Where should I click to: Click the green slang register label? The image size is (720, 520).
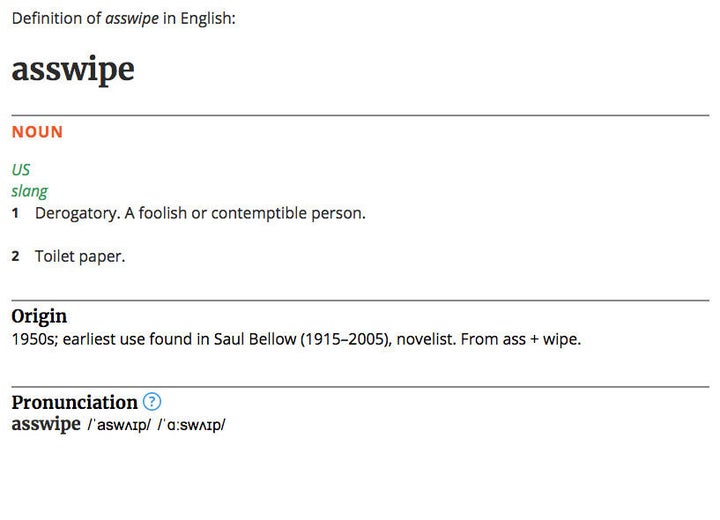tap(29, 191)
